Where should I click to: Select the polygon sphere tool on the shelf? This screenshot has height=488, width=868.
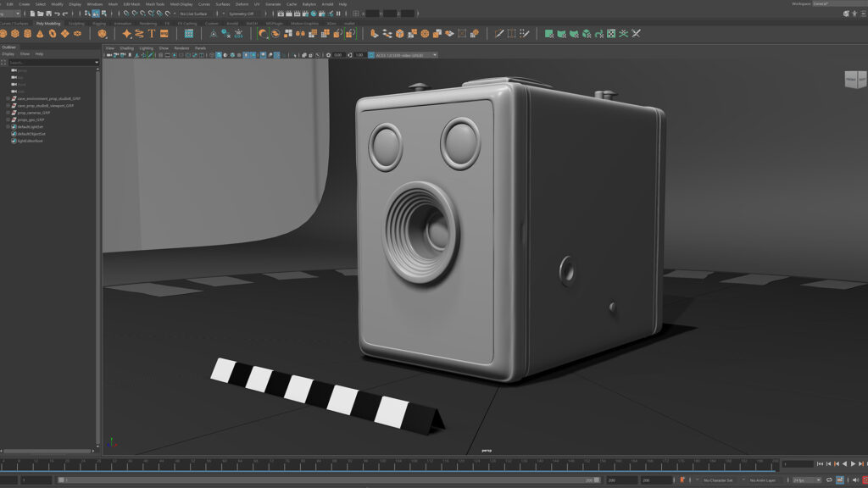click(x=5, y=34)
